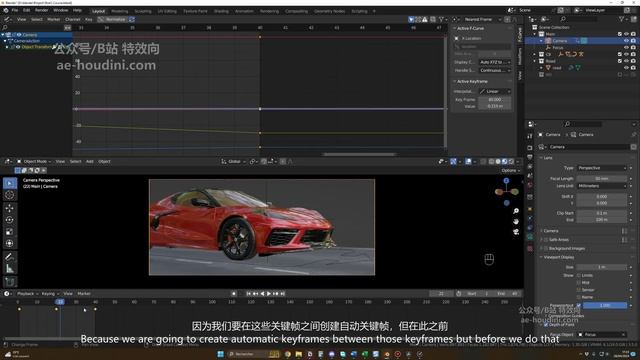Viewport: 640px width, 360px height.
Task: Open the Interpolation Linear dropdown
Action: [x=495, y=91]
